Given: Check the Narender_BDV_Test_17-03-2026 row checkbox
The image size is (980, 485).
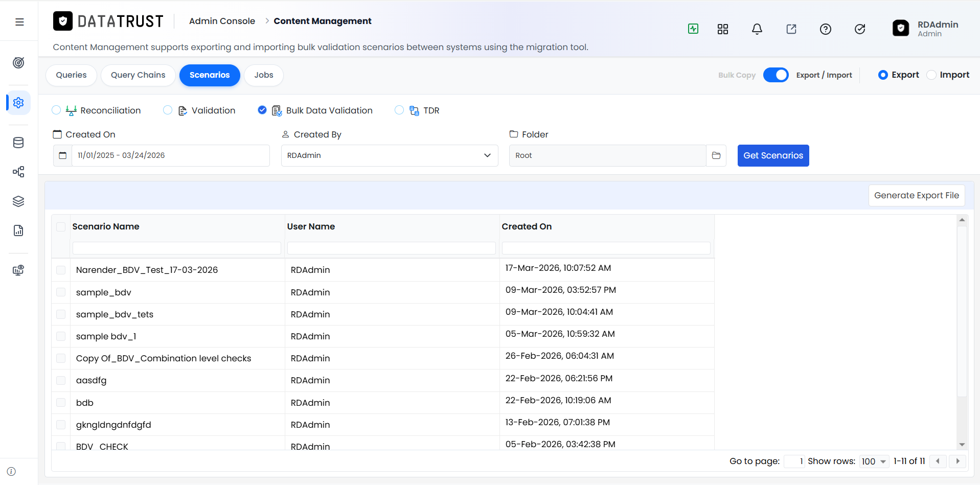Looking at the screenshot, I should click(61, 270).
